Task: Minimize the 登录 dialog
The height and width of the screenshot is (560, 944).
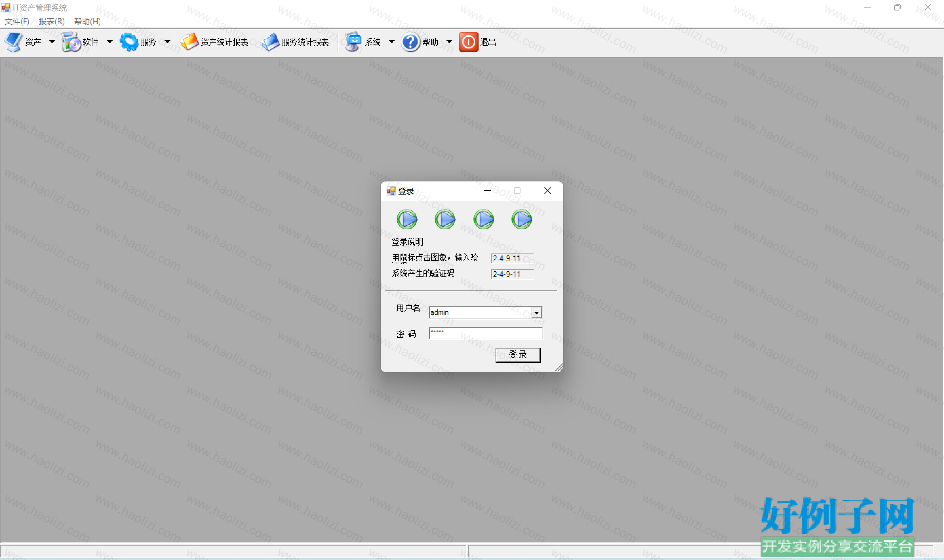Action: click(x=487, y=191)
